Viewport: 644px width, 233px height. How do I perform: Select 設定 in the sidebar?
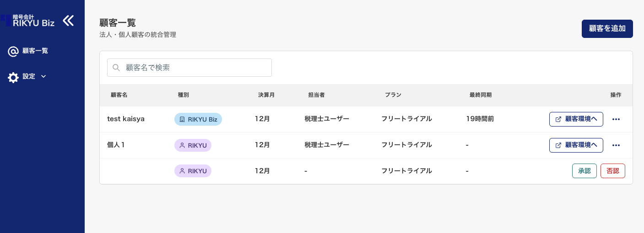pos(29,76)
